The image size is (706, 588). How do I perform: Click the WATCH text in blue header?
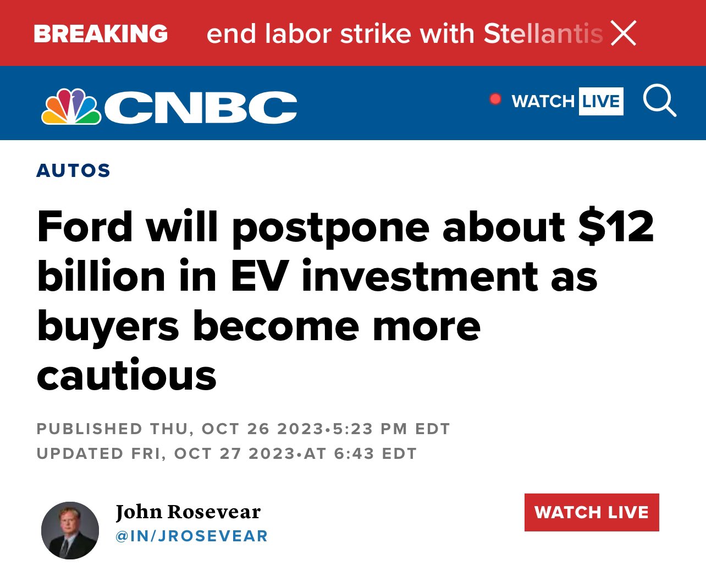(543, 102)
